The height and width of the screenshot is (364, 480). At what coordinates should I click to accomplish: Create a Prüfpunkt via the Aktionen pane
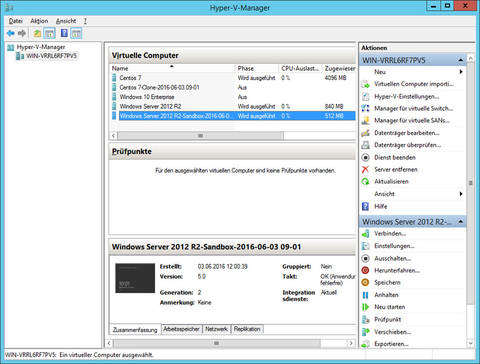point(387,319)
